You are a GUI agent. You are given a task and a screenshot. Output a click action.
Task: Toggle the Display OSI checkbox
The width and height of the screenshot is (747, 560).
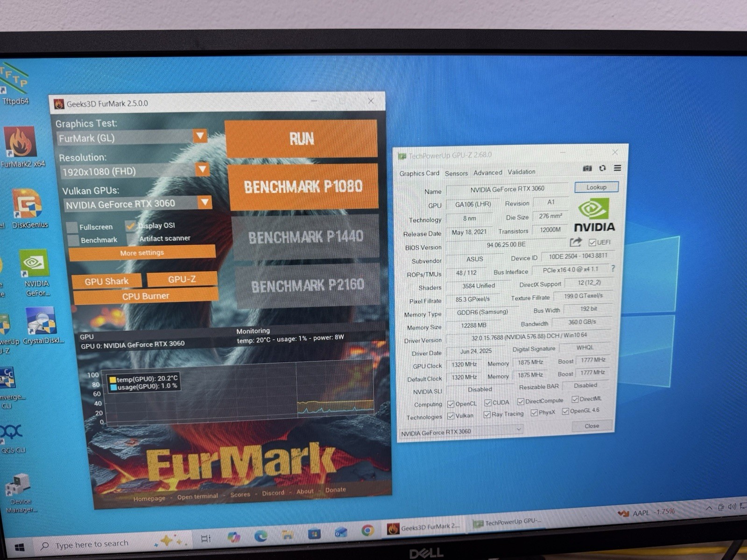(131, 225)
